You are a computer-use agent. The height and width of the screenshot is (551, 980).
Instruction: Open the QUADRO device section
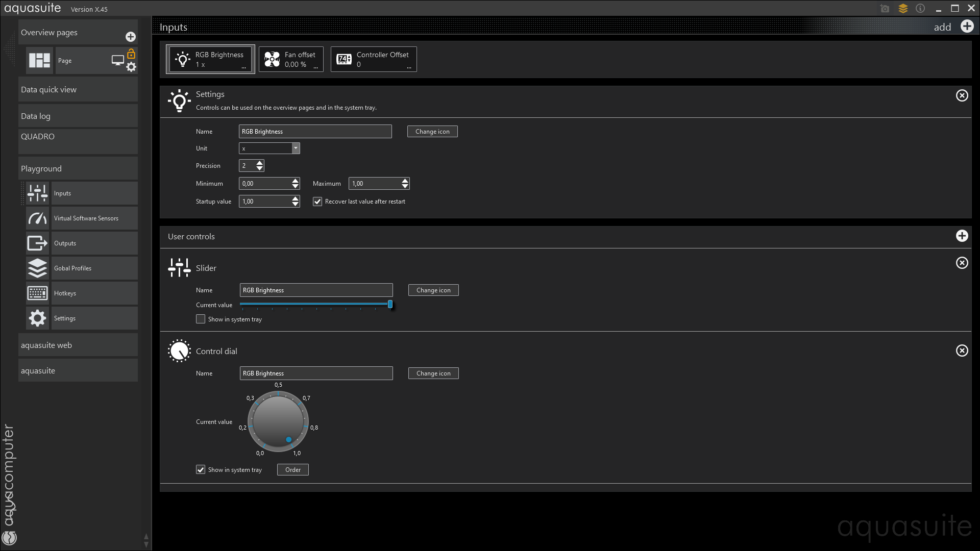[78, 141]
